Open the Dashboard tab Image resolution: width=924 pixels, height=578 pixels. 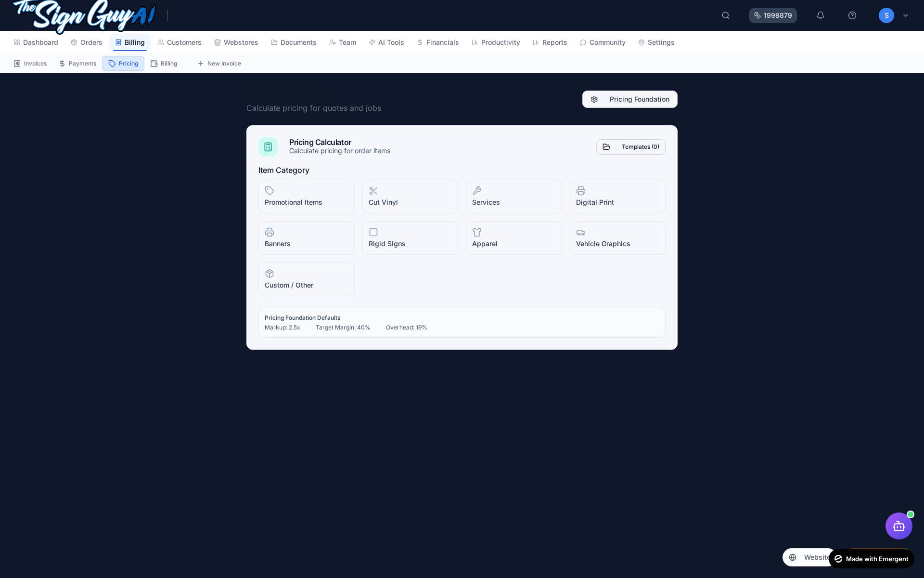coord(36,42)
